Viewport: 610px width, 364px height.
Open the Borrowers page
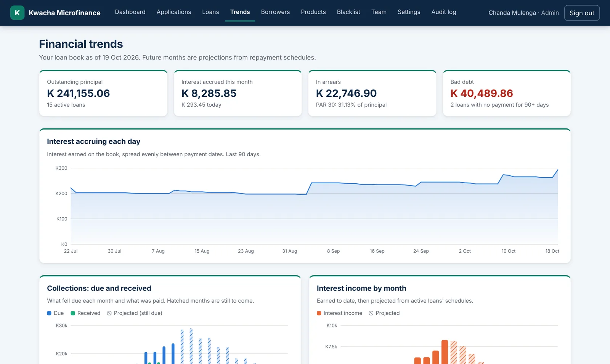point(275,12)
